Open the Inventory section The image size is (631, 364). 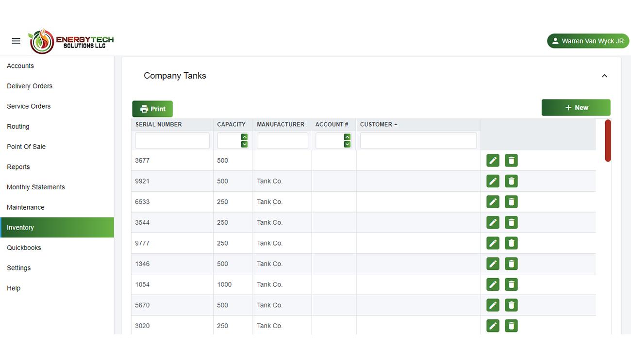(x=20, y=227)
